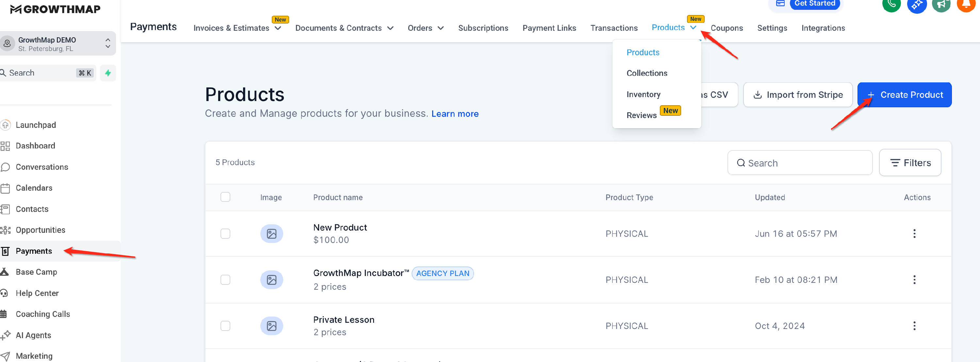
Task: Follow the Learn more link
Action: (455, 113)
